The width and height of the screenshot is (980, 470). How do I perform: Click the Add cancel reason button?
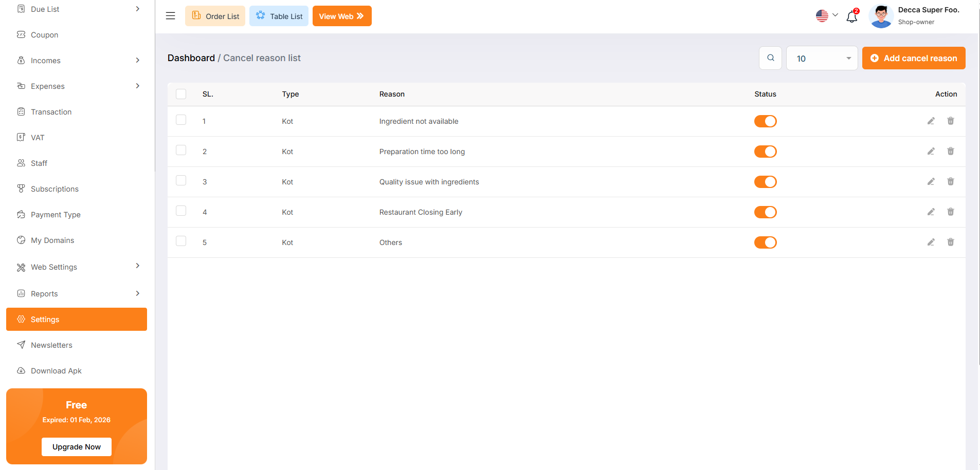(x=913, y=58)
